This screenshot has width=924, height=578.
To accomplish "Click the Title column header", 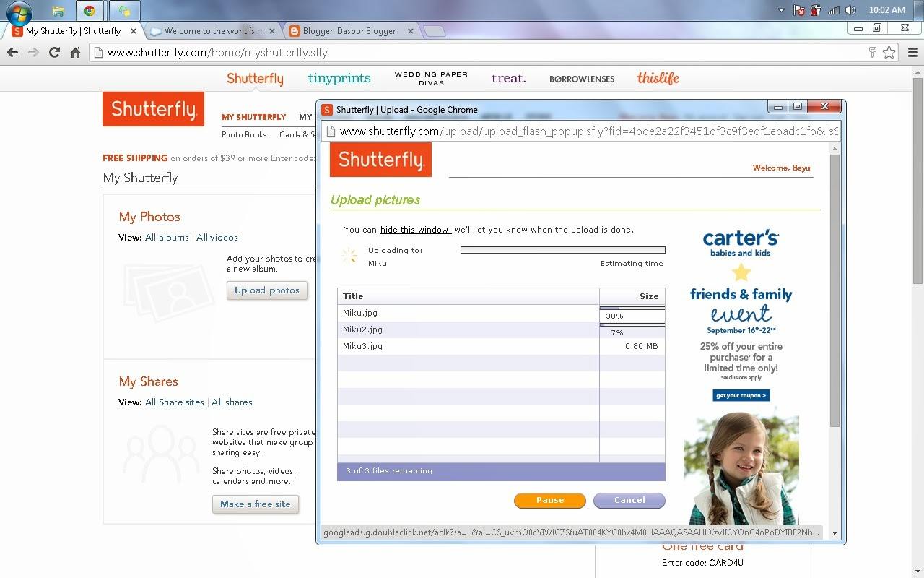I will (468, 296).
